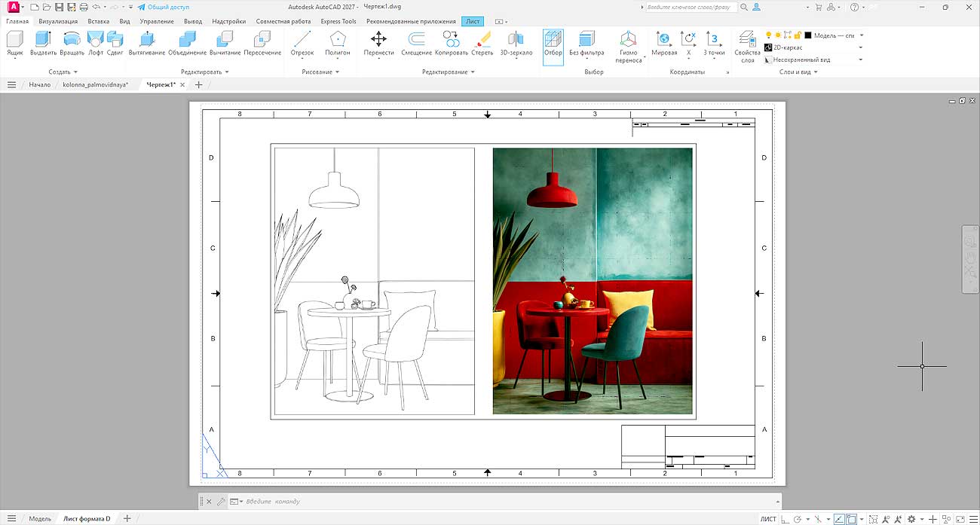Open the Express Tools ribbon tab
980x525 pixels.
338,21
